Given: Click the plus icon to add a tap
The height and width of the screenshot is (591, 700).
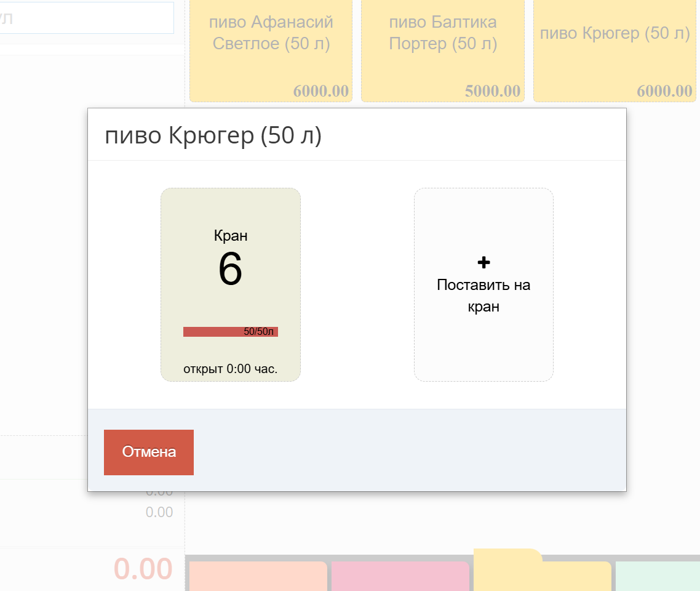Looking at the screenshot, I should click(x=483, y=262).
